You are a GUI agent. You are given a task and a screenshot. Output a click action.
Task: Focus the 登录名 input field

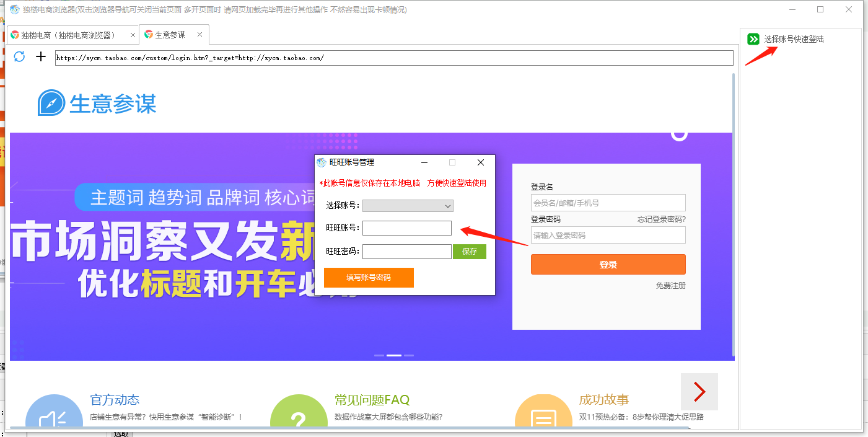(608, 203)
